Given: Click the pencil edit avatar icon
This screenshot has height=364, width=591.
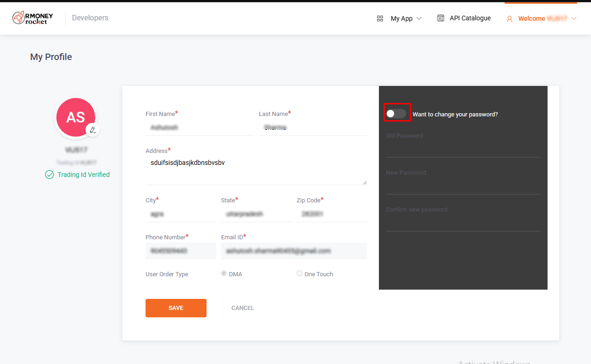Looking at the screenshot, I should click(x=93, y=130).
